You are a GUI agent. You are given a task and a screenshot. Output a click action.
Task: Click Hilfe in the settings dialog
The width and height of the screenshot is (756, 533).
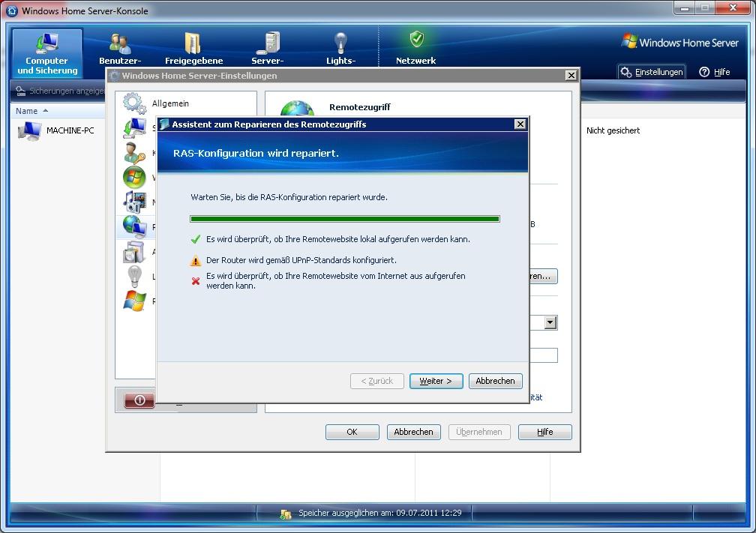point(544,432)
